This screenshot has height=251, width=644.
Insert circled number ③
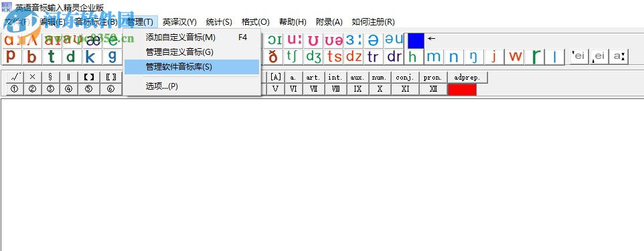pyautogui.click(x=50, y=89)
